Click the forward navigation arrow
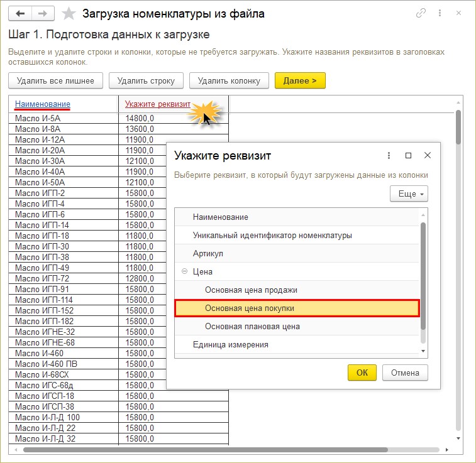Screen dimensions: 476x463 click(43, 13)
